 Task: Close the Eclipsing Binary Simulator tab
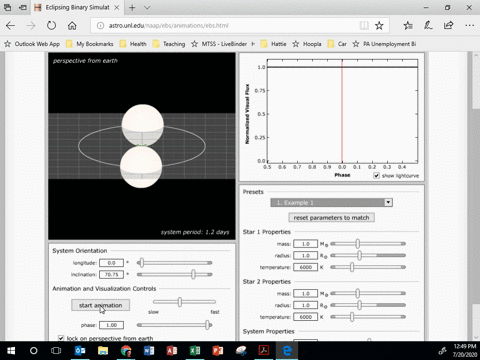click(117, 7)
